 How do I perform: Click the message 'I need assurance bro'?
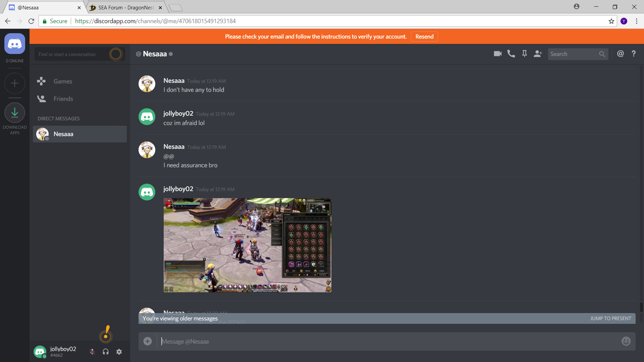click(x=191, y=165)
